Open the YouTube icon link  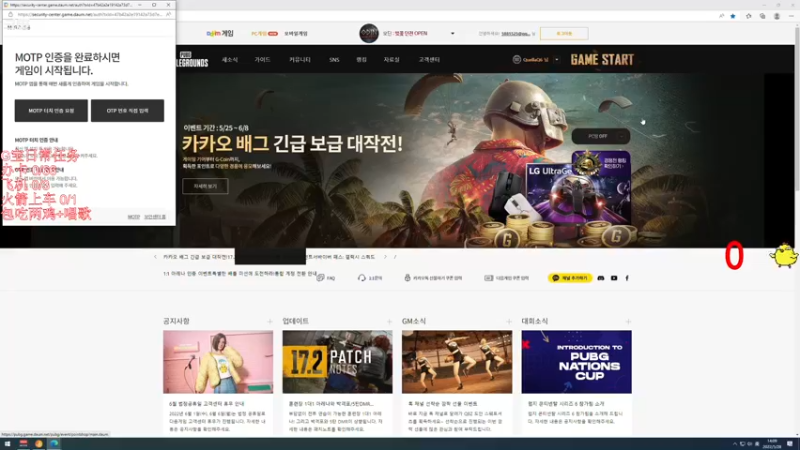[x=614, y=278]
